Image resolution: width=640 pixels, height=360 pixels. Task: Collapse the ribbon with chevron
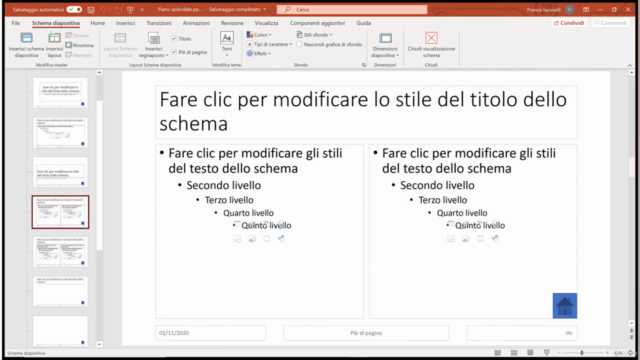(x=630, y=65)
